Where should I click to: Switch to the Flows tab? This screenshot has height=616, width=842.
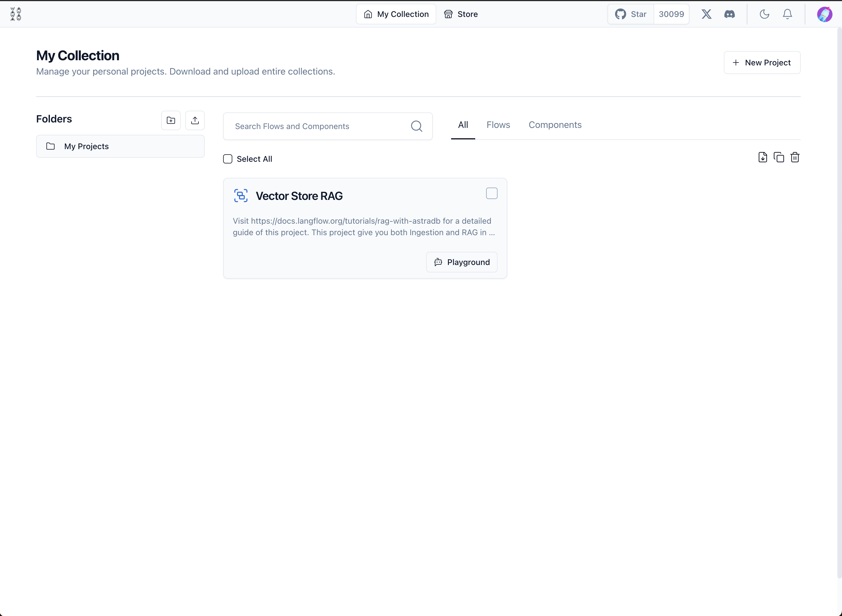pos(498,125)
